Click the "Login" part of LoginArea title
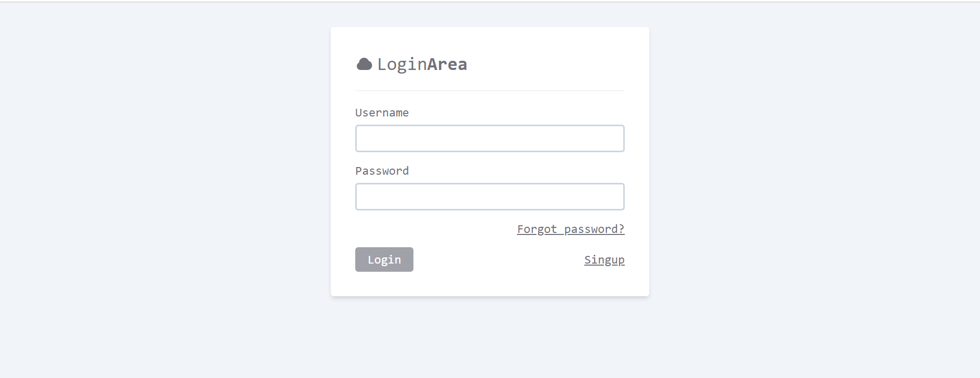This screenshot has height=378, width=980. click(x=402, y=64)
